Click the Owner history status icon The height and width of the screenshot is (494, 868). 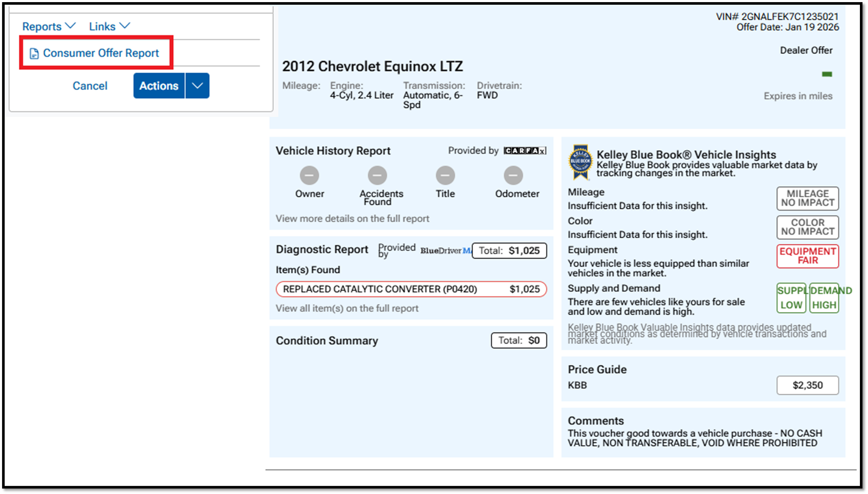click(309, 175)
